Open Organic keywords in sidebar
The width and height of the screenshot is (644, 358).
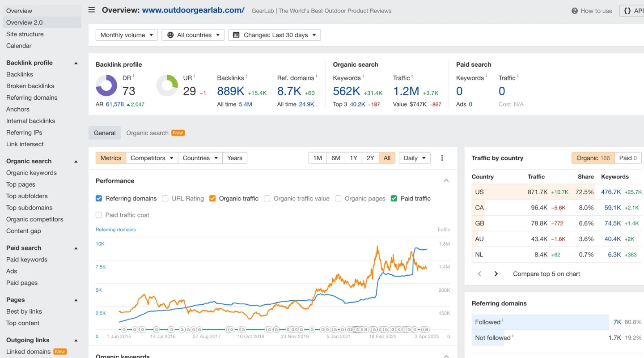click(x=31, y=173)
